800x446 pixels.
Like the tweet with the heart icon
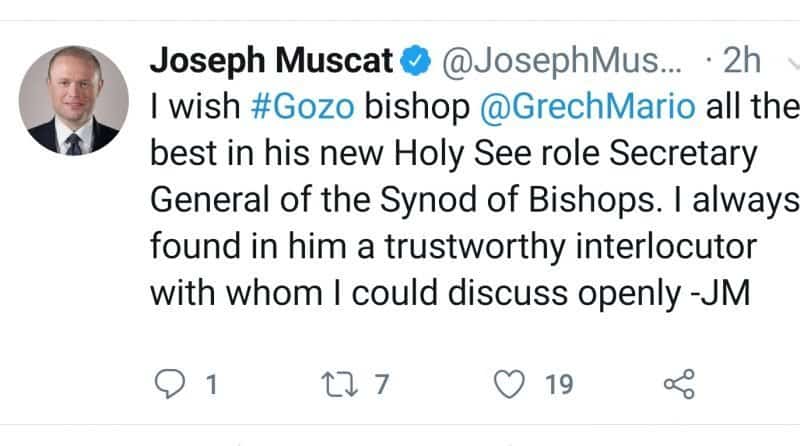point(511,385)
